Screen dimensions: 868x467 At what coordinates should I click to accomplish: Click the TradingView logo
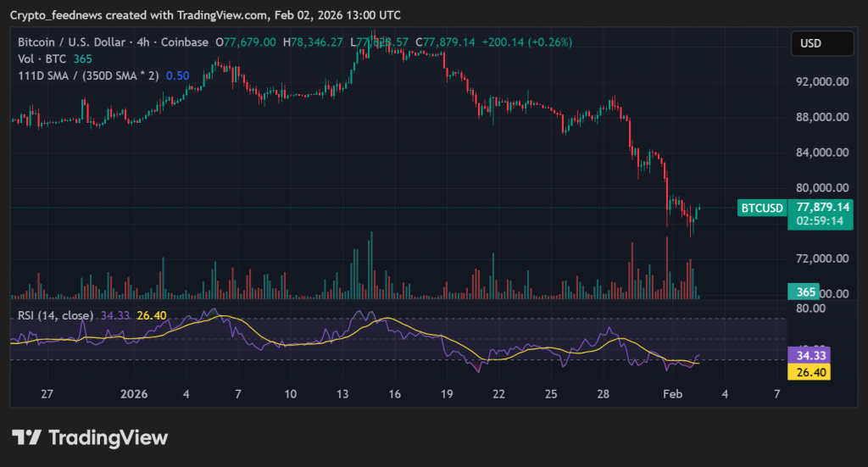point(90,437)
